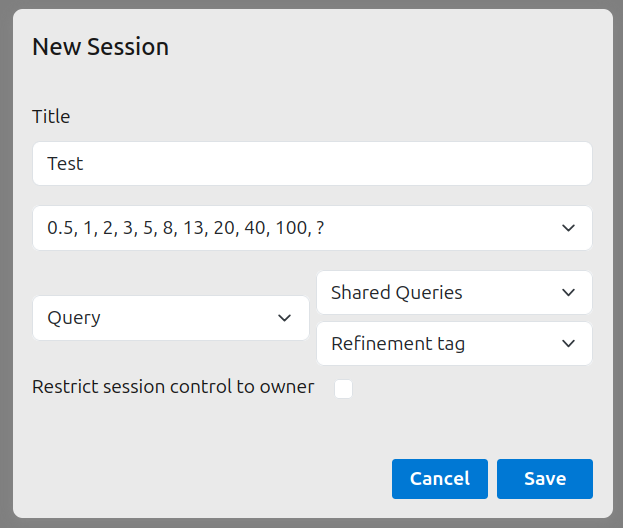This screenshot has height=528, width=623.
Task: Click the Title field label
Action: (51, 116)
